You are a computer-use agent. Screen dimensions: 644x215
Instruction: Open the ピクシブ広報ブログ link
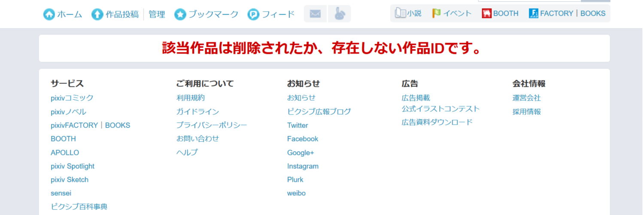tap(319, 112)
